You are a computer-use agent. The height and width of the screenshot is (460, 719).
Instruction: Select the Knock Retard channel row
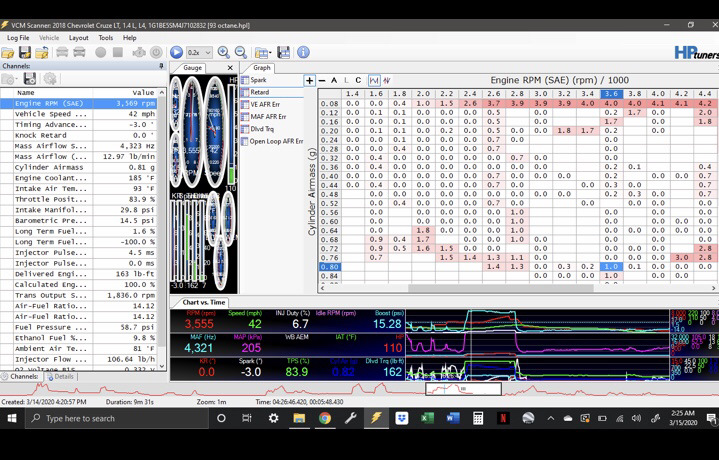(79, 135)
